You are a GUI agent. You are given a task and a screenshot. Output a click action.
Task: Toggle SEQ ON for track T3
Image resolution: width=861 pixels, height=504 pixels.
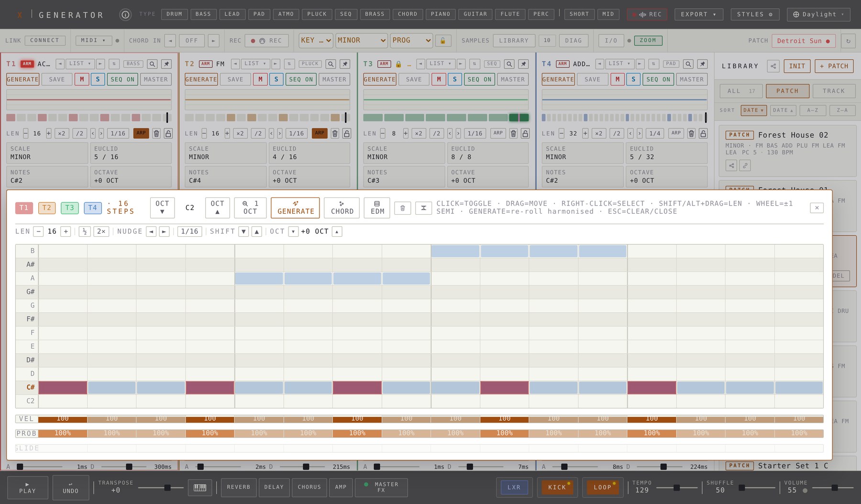pos(480,79)
